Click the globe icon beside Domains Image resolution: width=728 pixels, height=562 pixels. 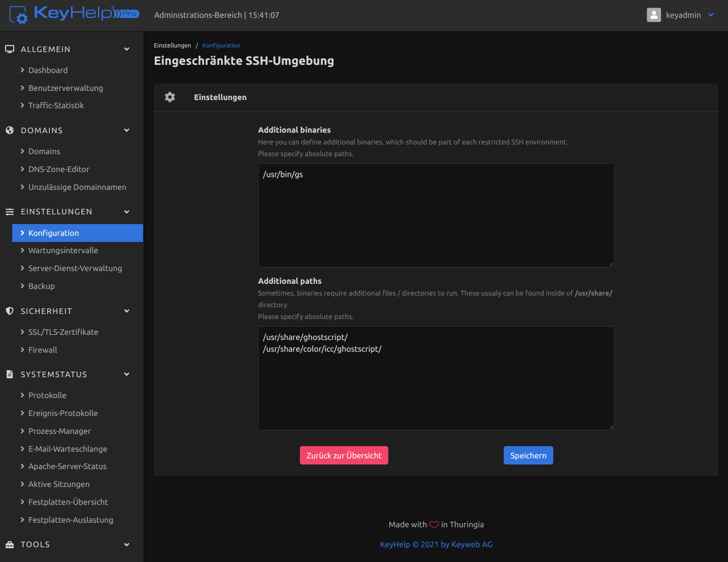point(10,130)
